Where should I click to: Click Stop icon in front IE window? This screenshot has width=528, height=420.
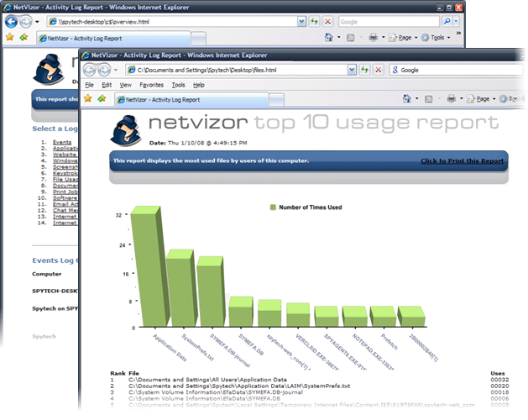click(378, 70)
